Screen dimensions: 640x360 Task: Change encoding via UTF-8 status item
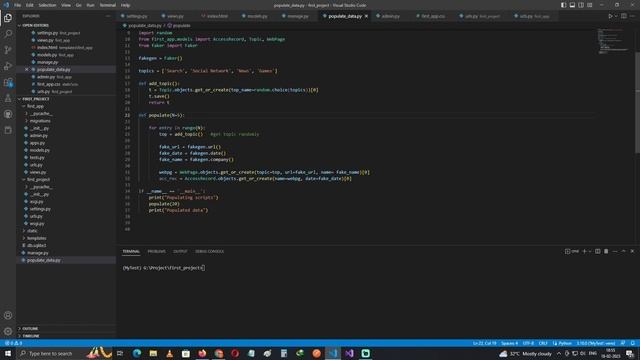click(528, 343)
